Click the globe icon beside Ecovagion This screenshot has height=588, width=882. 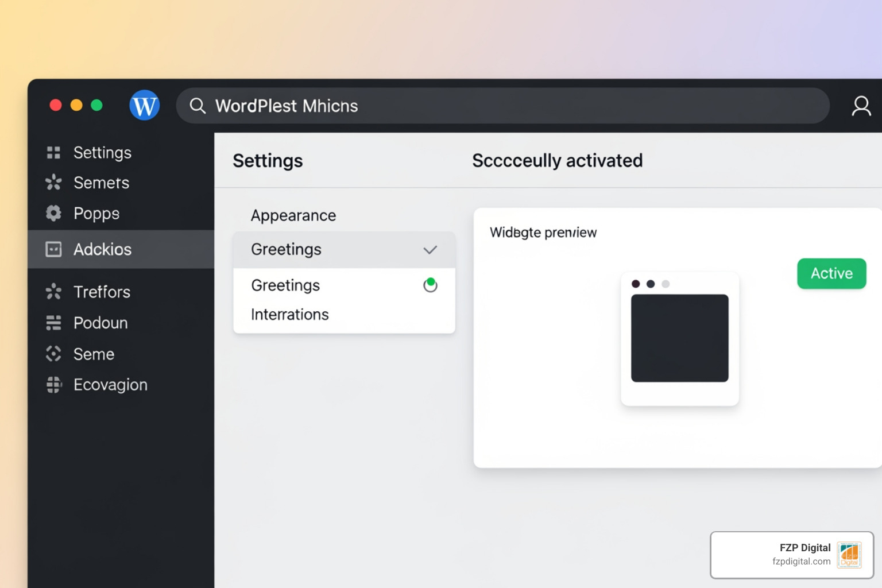tap(53, 385)
